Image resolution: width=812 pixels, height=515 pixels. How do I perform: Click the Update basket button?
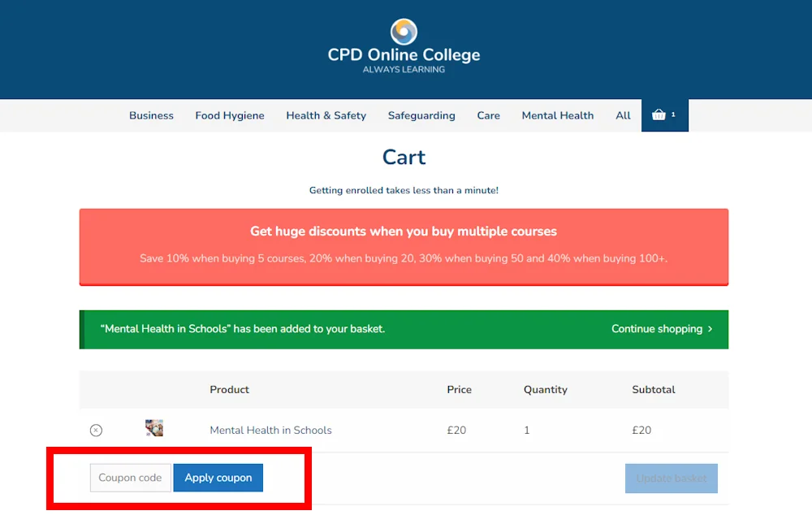pyautogui.click(x=672, y=478)
